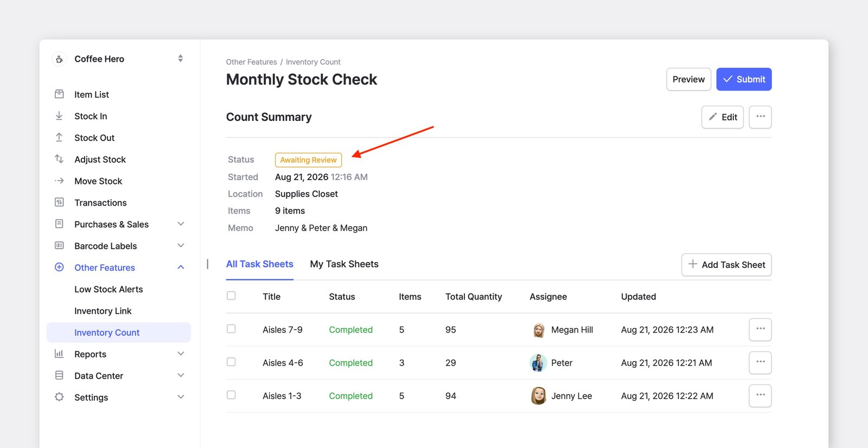Click the Transactions icon in sidebar
This screenshot has width=868, height=448.
59,202
